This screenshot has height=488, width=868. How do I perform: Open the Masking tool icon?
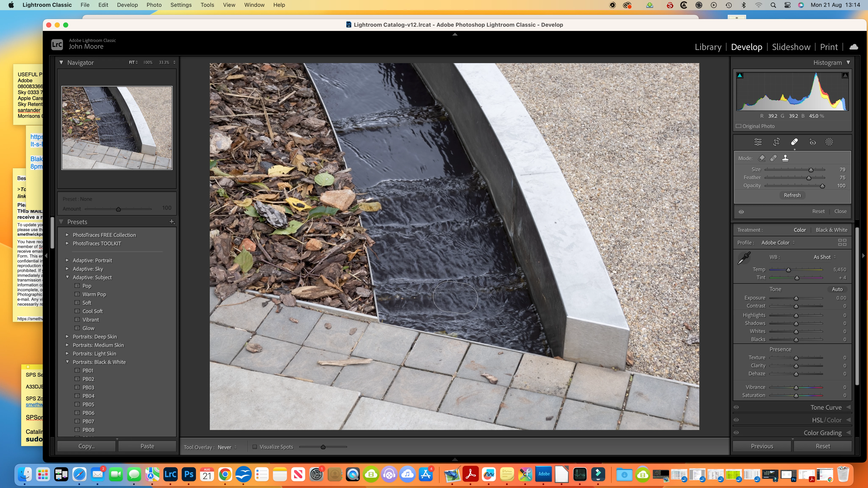829,142
